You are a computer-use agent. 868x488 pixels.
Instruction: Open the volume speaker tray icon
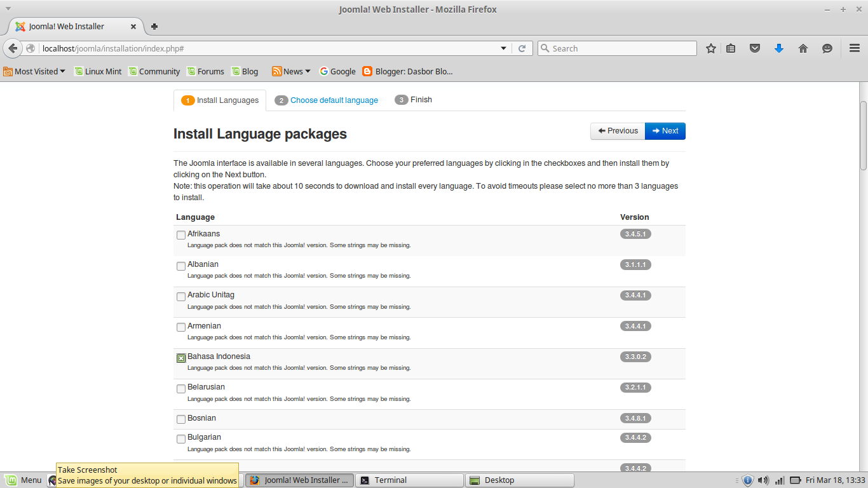coord(763,480)
